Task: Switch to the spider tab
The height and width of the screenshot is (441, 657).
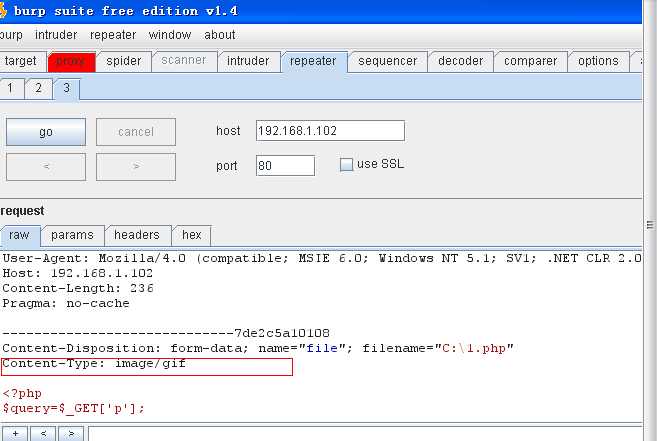Action: tap(124, 61)
